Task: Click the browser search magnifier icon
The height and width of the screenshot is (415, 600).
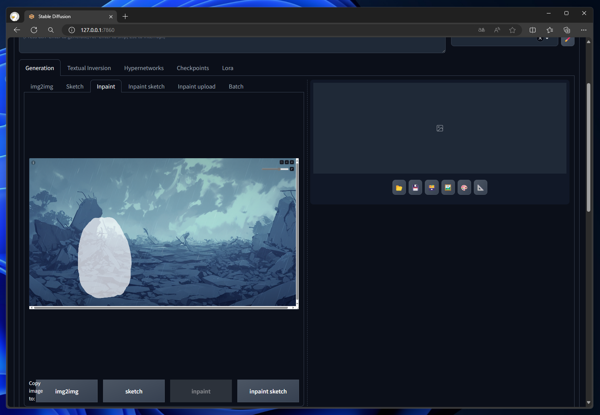Action: click(51, 30)
